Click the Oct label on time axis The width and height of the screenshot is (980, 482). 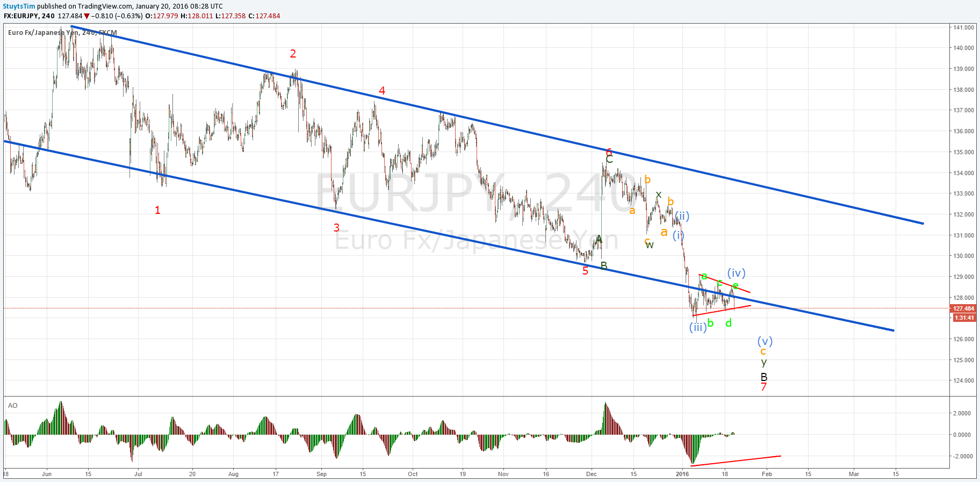[413, 474]
